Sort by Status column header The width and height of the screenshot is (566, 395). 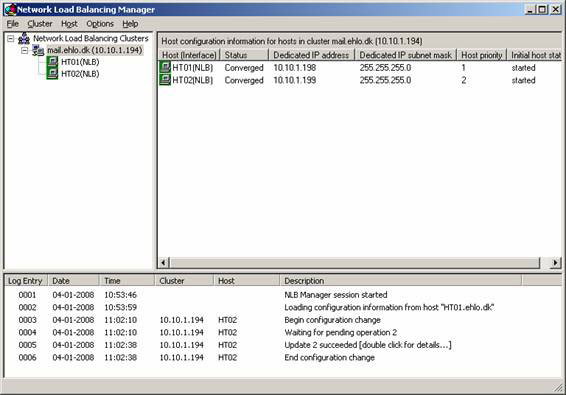click(244, 55)
